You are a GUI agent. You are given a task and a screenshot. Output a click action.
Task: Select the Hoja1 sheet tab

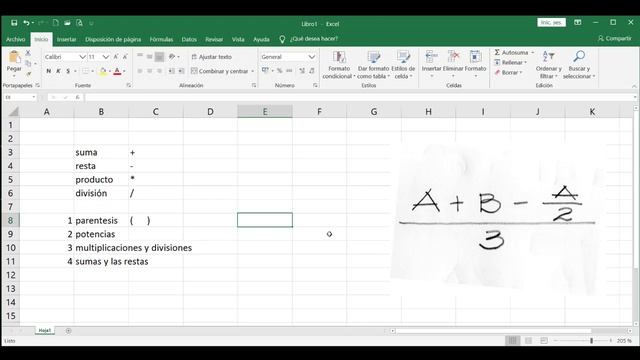click(x=45, y=330)
